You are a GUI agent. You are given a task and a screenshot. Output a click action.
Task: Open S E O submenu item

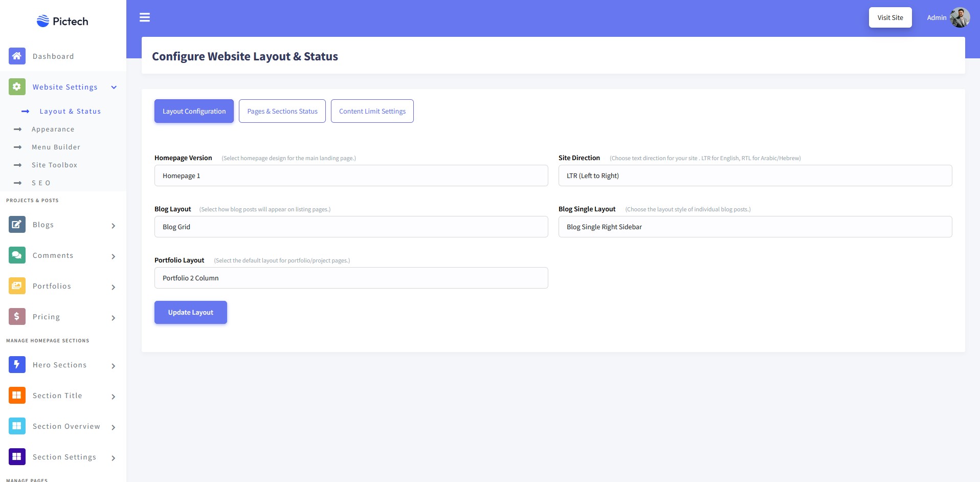(41, 183)
